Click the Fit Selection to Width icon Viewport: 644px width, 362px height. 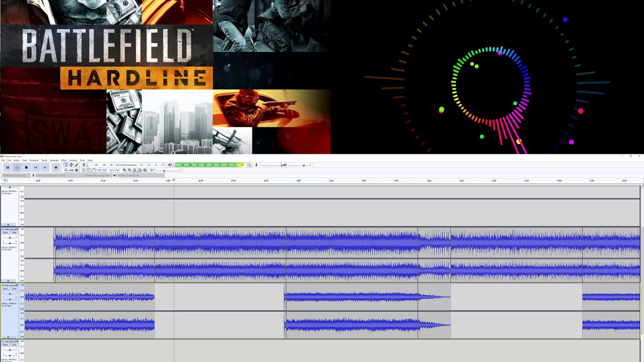[134, 170]
